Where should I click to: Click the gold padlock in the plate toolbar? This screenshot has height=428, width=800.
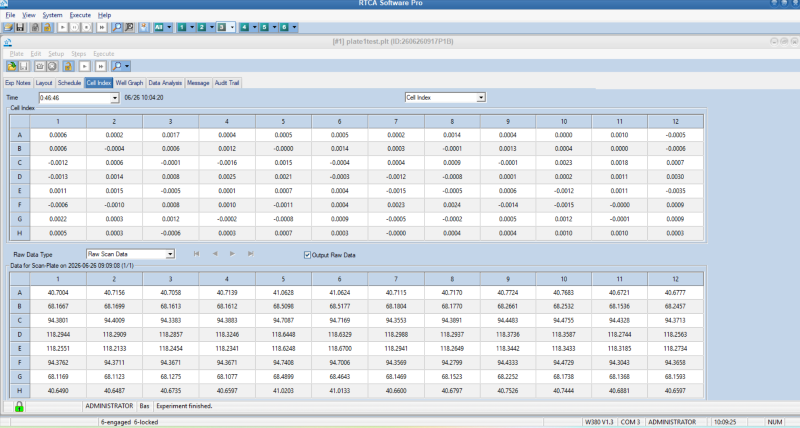(x=68, y=66)
